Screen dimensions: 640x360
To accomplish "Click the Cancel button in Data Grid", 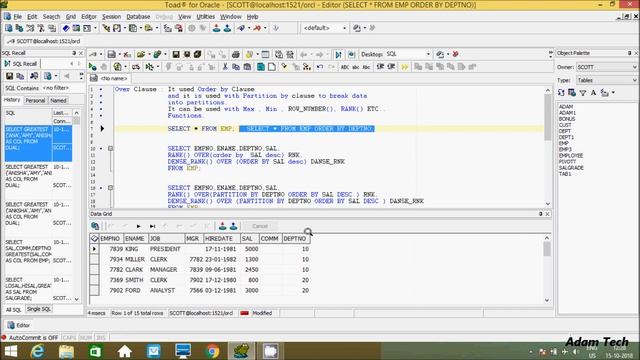I will tap(260, 226).
